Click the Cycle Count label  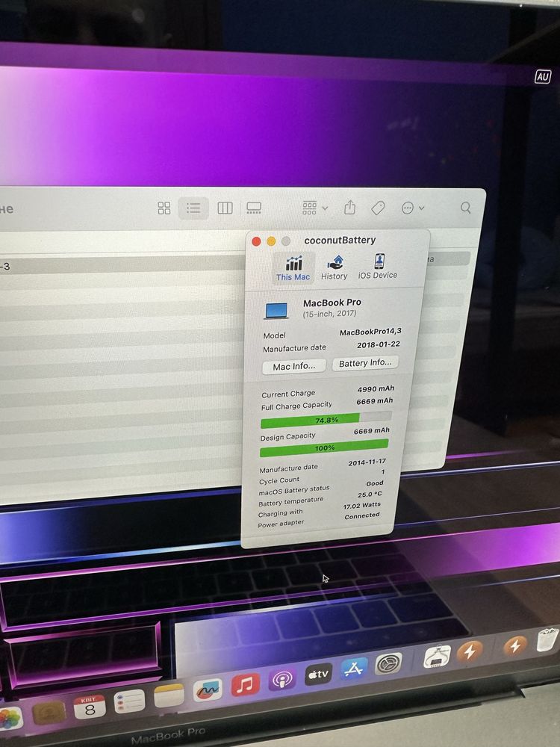[x=279, y=480]
